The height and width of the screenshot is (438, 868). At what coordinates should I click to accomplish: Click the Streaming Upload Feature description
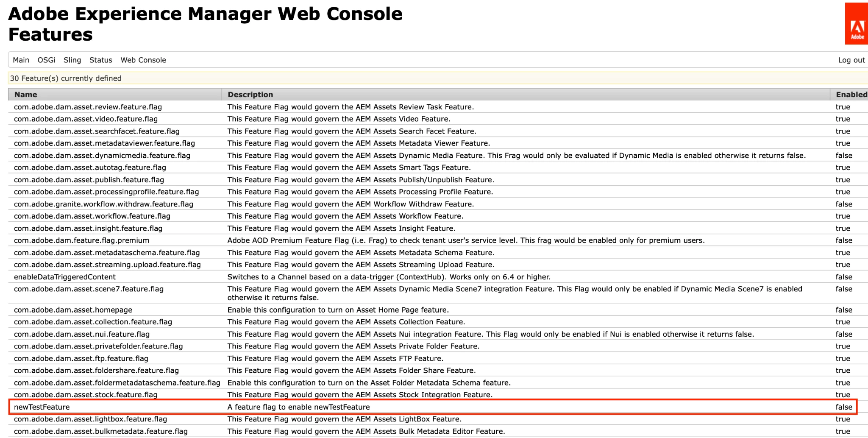[x=361, y=265]
